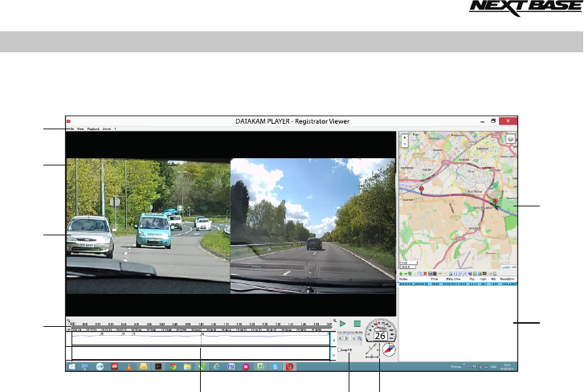Start playback with the green play button
The height and width of the screenshot is (392, 584).
pos(342,324)
